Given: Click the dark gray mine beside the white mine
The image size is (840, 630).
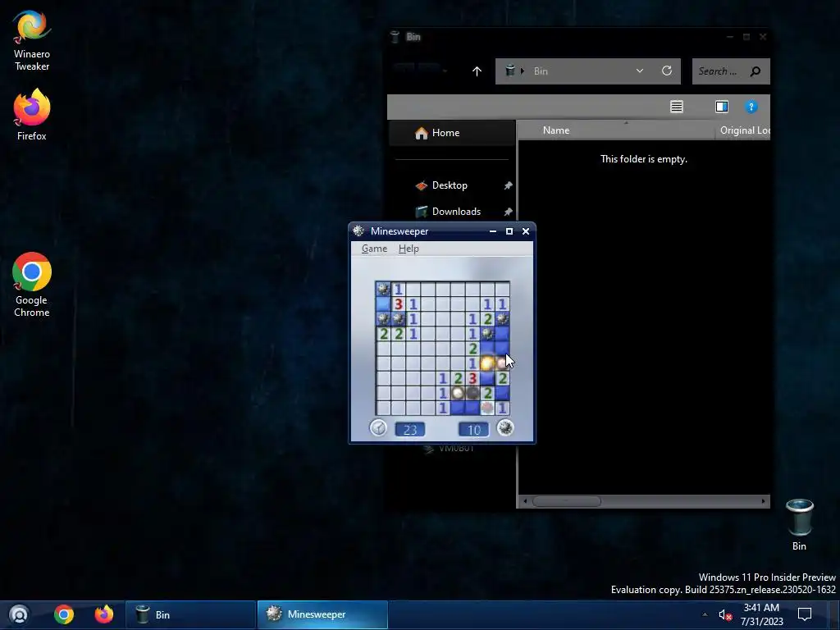Looking at the screenshot, I should pos(472,393).
